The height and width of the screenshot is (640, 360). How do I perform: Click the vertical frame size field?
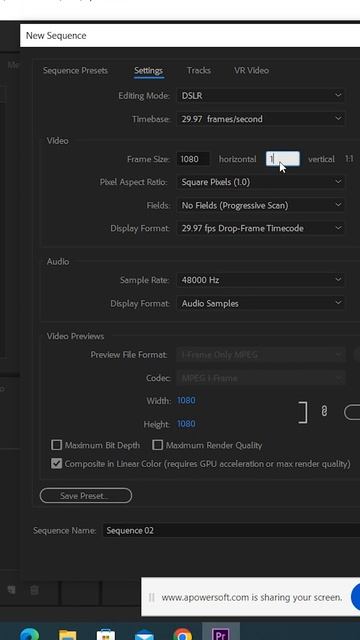point(283,159)
